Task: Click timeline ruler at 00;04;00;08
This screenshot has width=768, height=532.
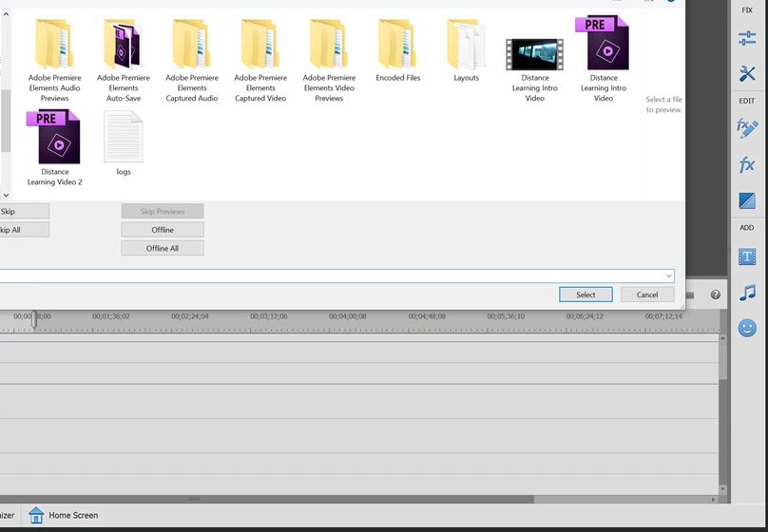Action: coord(348,316)
